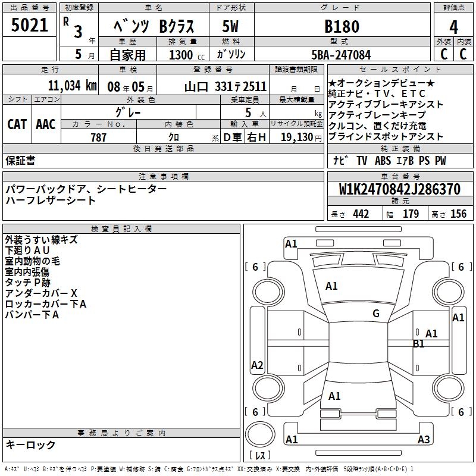This screenshot has height=476, width=476.
Task: Select height value 156
Action: pos(458,214)
